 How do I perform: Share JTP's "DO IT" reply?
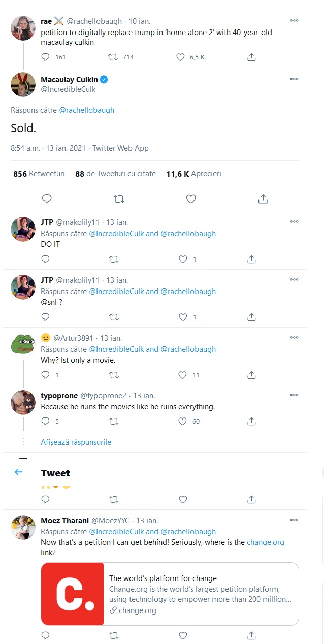pos(251,260)
